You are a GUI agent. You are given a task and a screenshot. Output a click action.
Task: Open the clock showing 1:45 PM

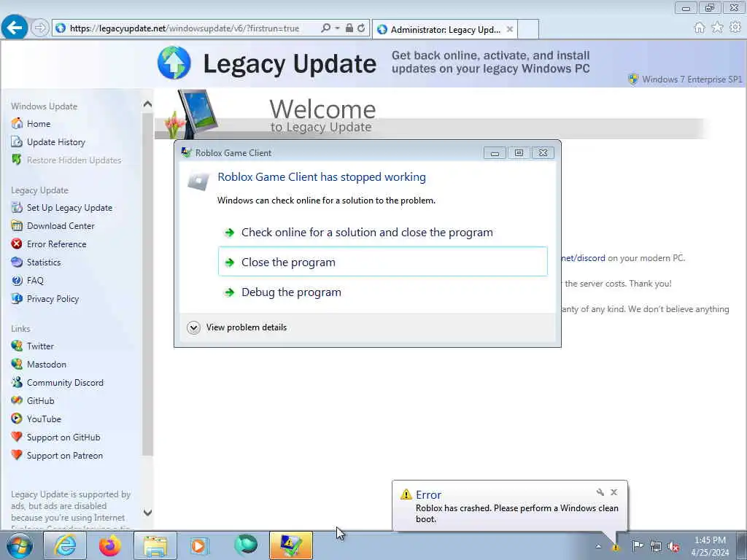click(x=710, y=546)
